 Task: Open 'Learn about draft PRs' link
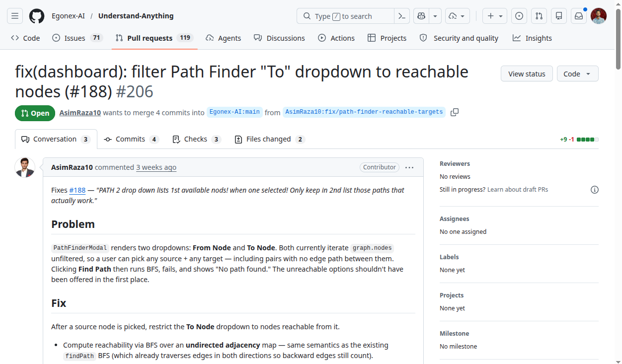click(x=518, y=190)
